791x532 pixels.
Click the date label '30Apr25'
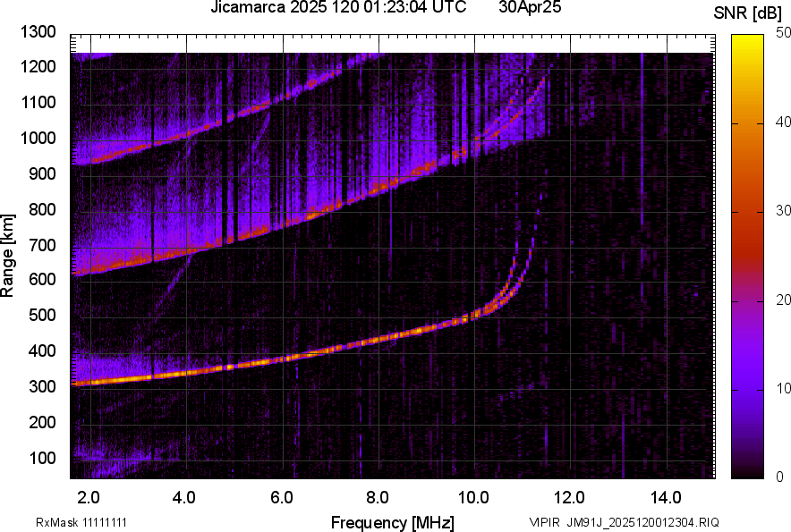click(530, 7)
